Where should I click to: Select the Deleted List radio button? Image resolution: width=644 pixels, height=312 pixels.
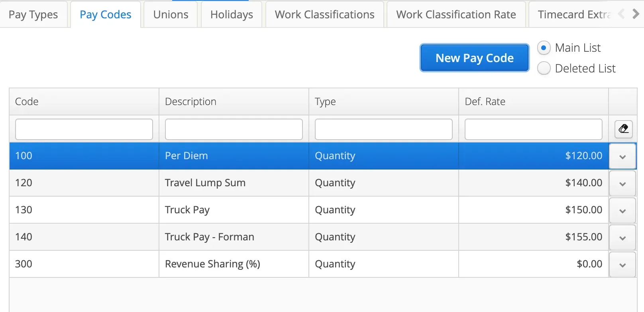click(x=544, y=68)
